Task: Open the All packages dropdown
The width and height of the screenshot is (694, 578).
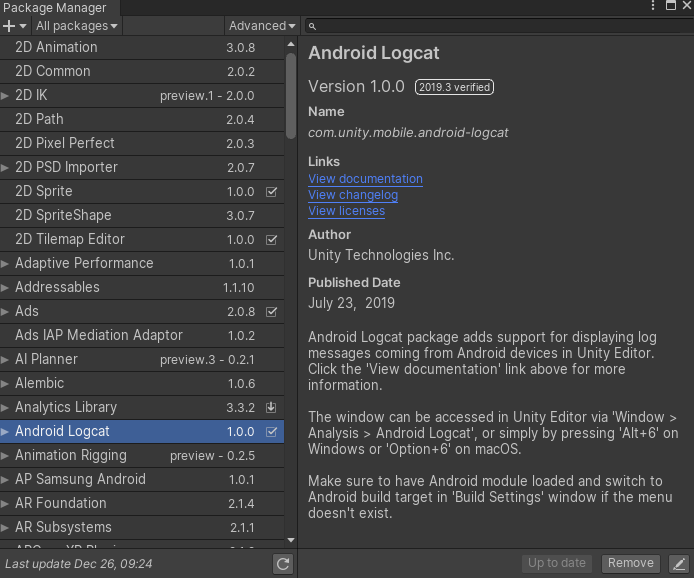Action: (77, 26)
